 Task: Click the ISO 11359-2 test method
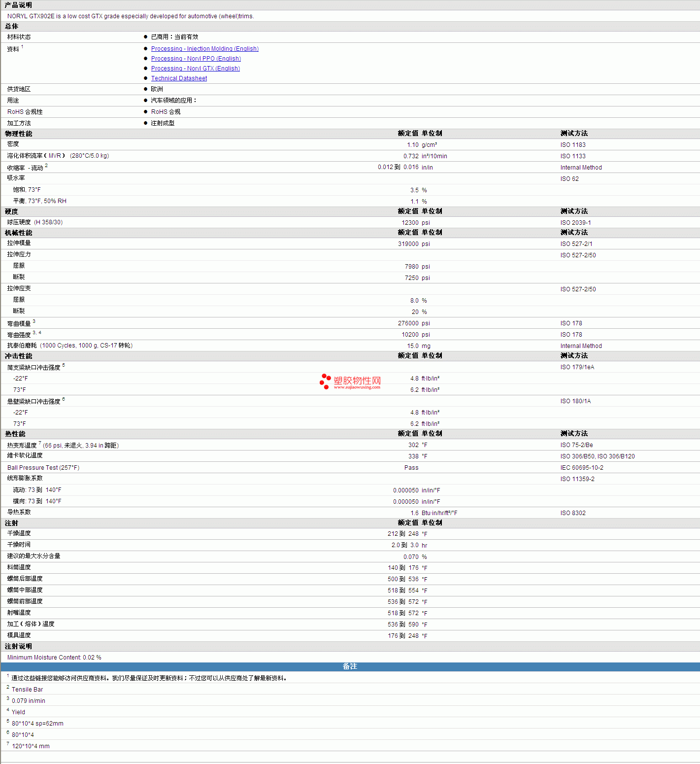[x=577, y=479]
